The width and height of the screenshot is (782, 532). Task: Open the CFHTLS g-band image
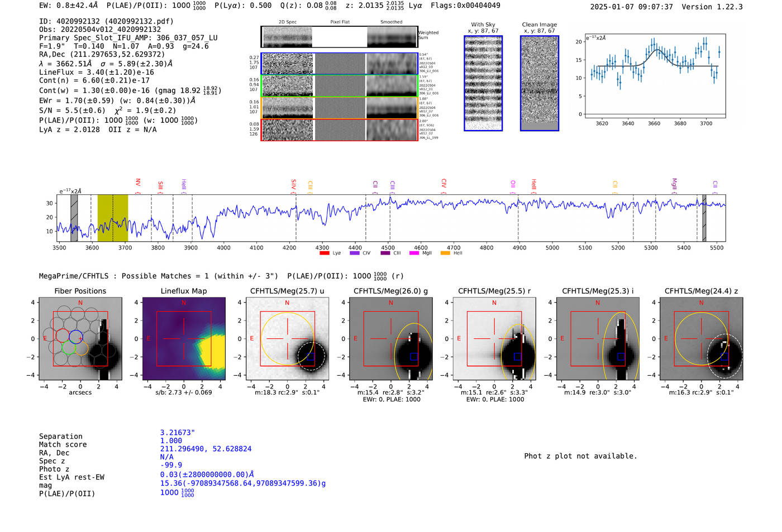390,339
